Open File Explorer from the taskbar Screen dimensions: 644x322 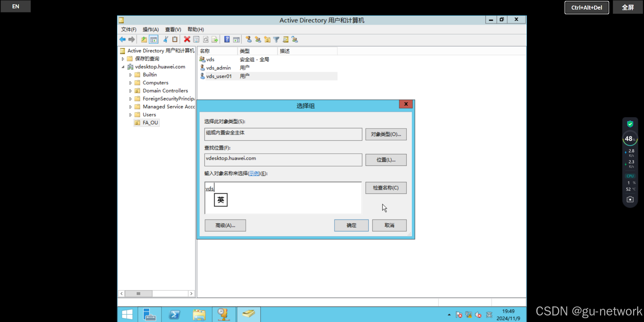click(x=199, y=315)
